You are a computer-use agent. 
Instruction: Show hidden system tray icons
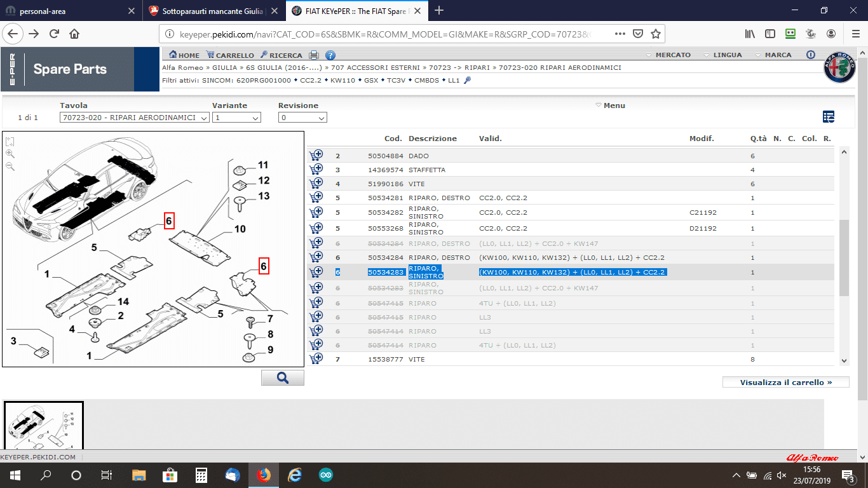[x=736, y=475]
